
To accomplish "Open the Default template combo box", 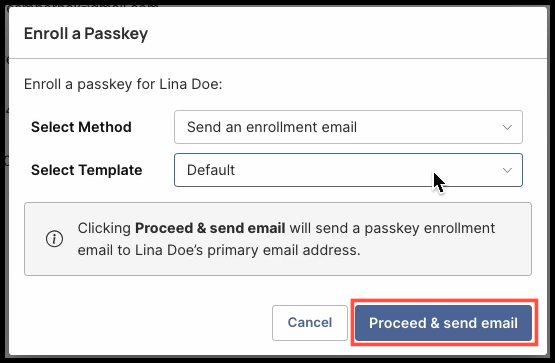I will [x=348, y=170].
